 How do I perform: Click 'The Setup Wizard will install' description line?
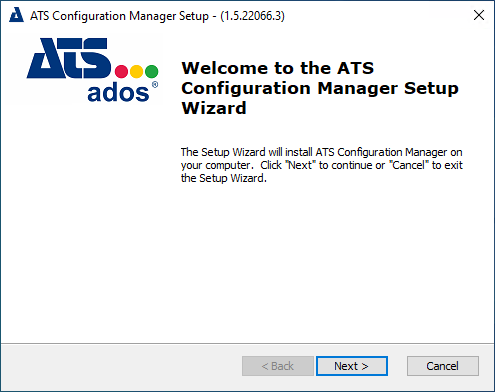[247, 152]
